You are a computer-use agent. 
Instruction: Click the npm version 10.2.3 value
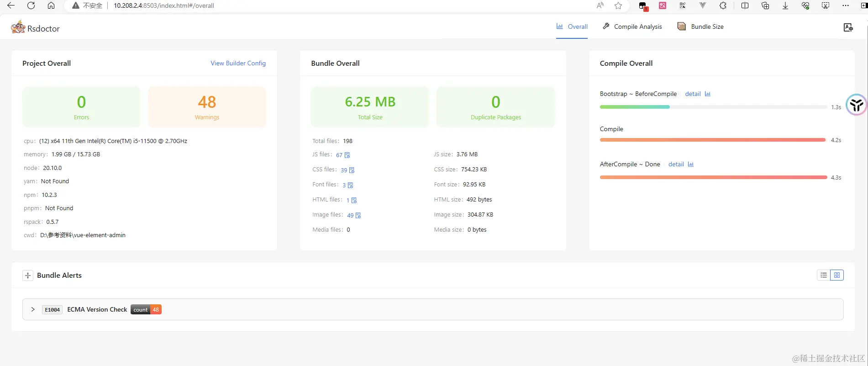49,195
